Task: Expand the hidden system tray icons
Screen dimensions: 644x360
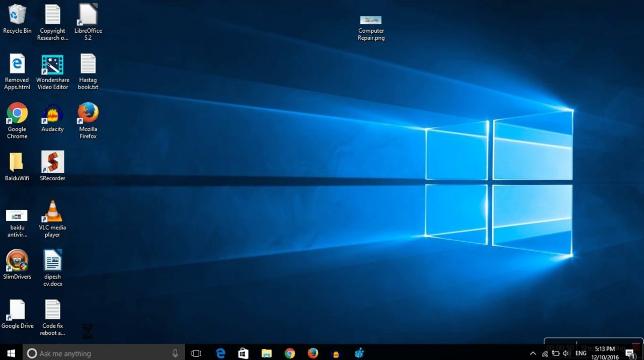Action: pyautogui.click(x=533, y=353)
